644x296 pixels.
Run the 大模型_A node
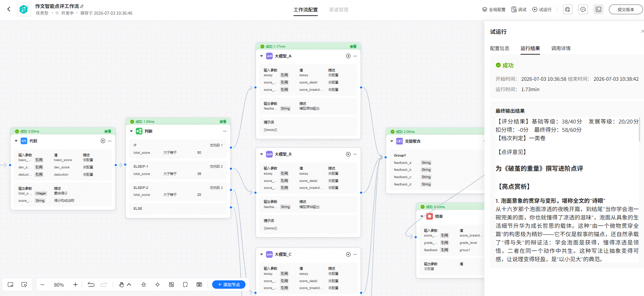(x=348, y=56)
